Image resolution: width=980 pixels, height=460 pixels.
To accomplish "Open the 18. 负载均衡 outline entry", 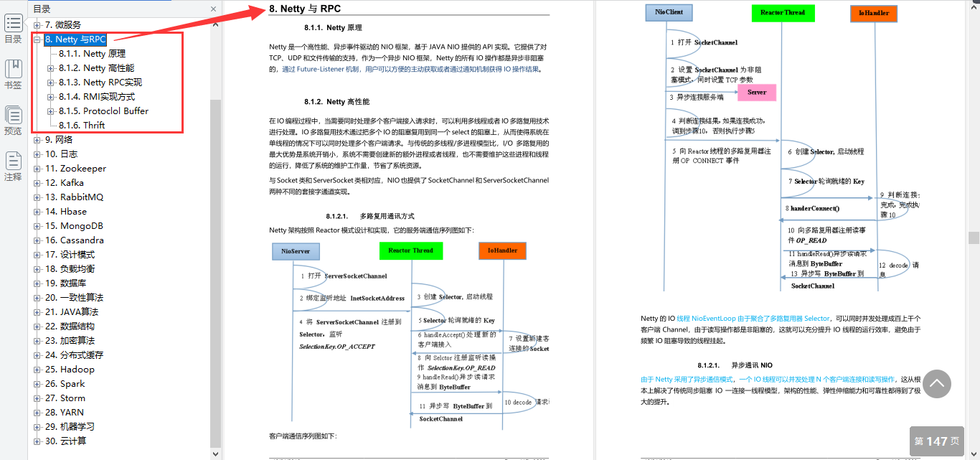I will tap(70, 269).
